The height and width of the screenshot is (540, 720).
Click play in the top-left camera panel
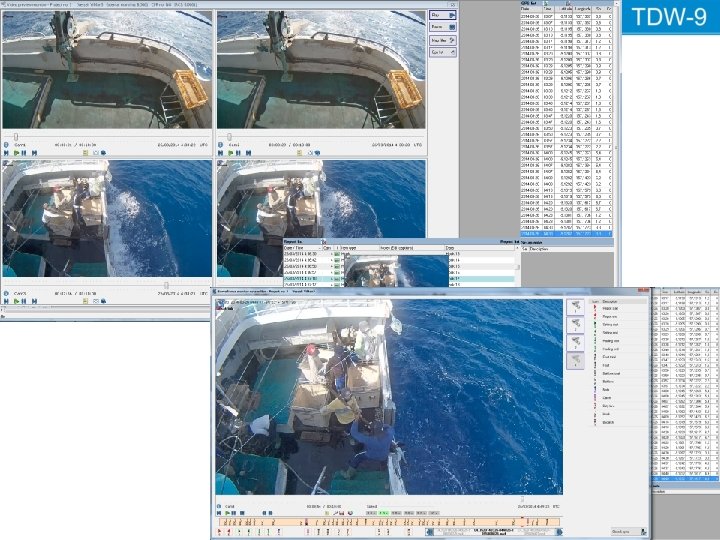point(17,153)
